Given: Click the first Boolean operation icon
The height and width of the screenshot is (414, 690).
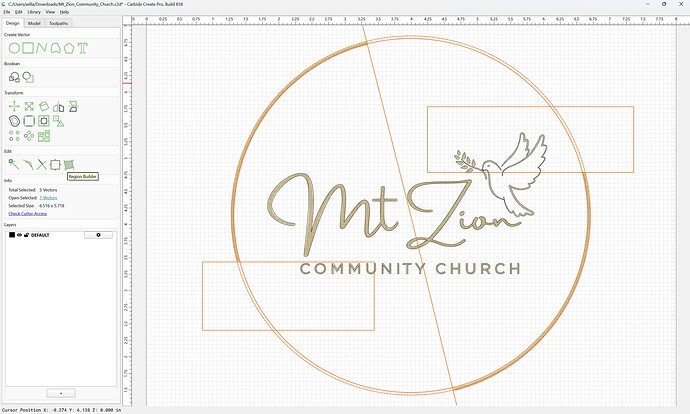Looking at the screenshot, I should point(14,77).
